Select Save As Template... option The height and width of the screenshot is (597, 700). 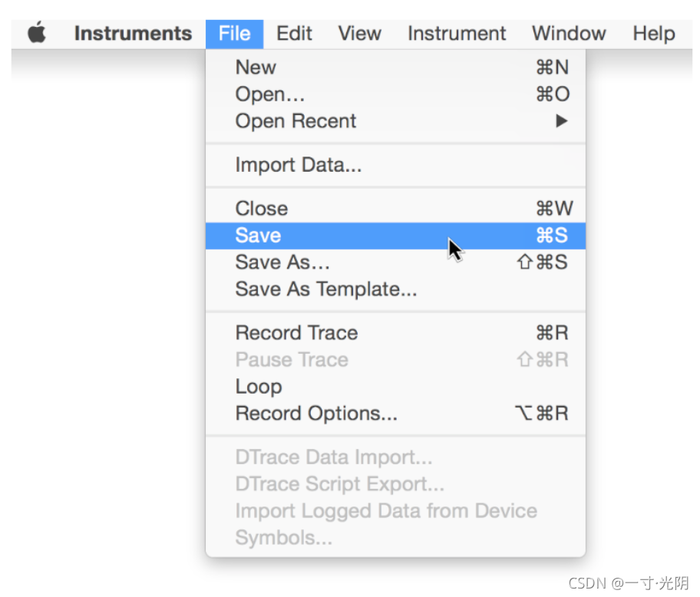pyautogui.click(x=326, y=289)
